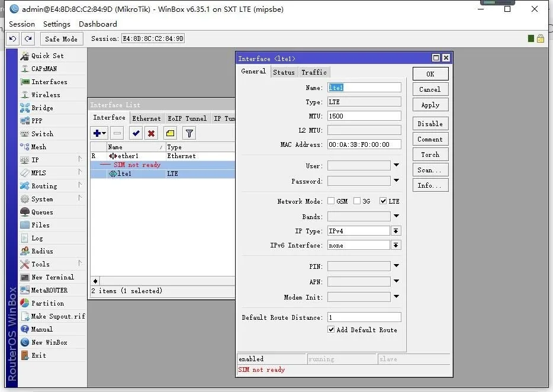Screen dimensions: 553x392
Task: Switch to the Traffic tab
Action: click(314, 72)
